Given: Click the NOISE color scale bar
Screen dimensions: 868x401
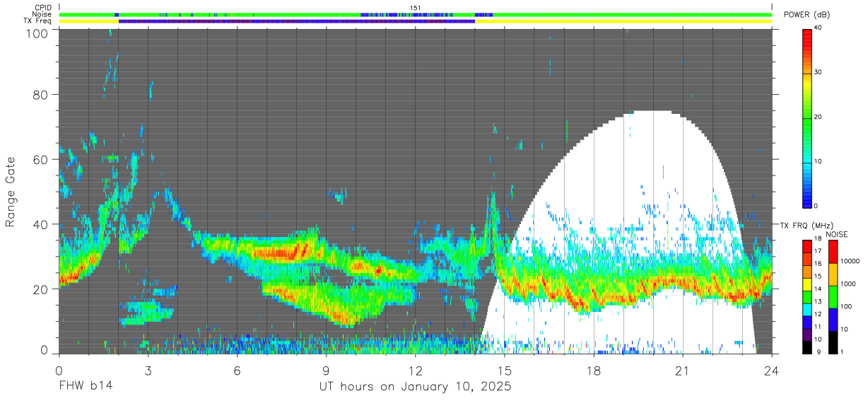Looking at the screenshot, I should pyautogui.click(x=833, y=297).
